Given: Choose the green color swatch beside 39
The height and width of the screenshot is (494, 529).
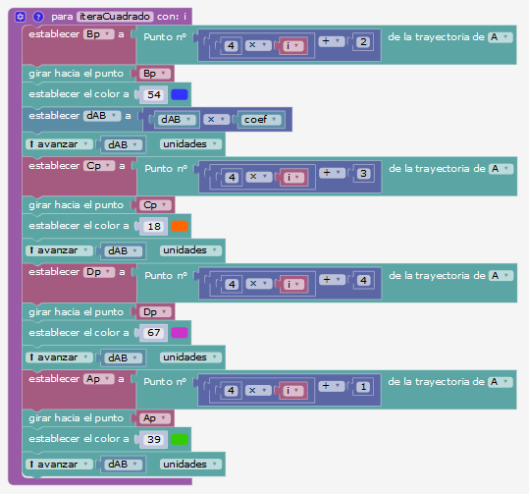Looking at the screenshot, I should [x=179, y=439].
